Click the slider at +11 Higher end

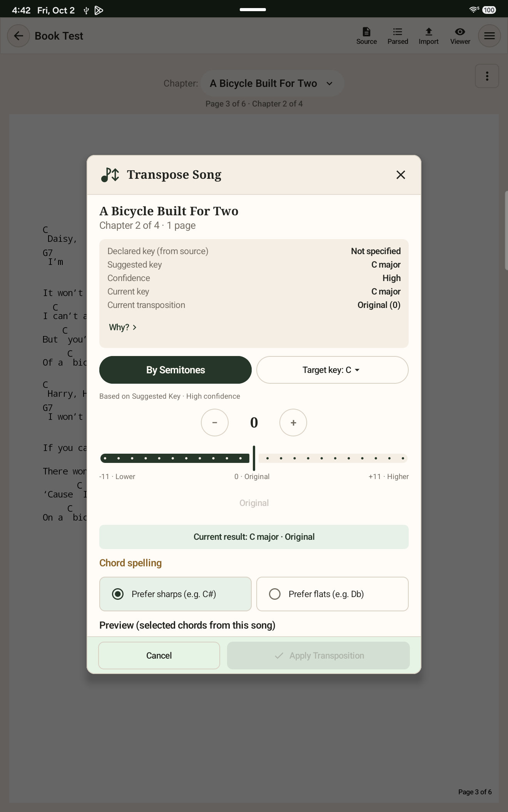[403, 458]
